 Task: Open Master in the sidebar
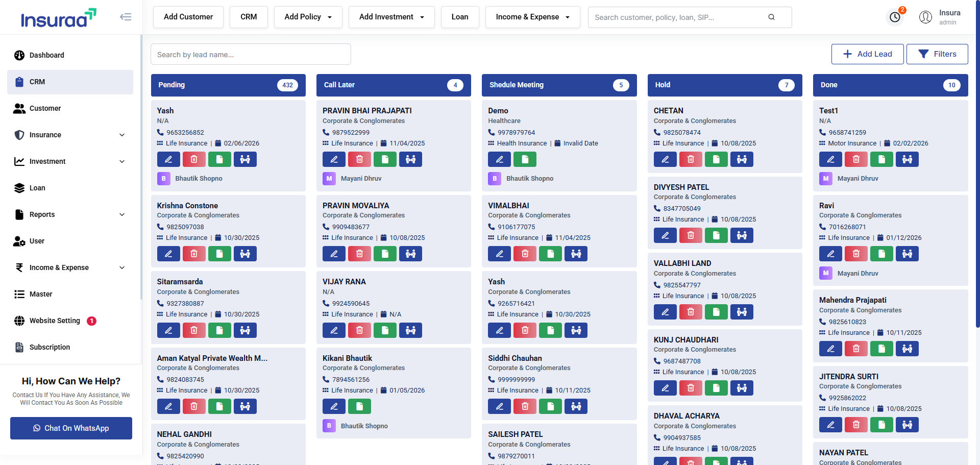(70, 294)
